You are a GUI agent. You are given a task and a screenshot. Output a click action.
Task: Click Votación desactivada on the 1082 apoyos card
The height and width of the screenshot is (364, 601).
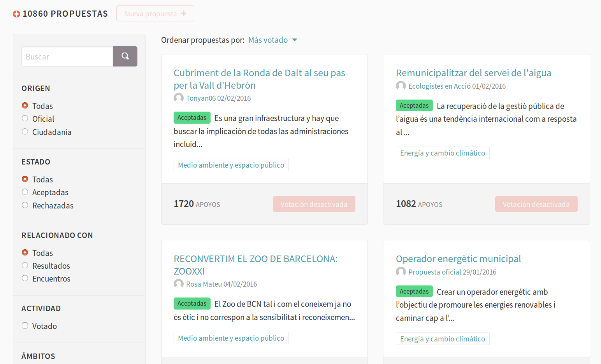click(536, 204)
